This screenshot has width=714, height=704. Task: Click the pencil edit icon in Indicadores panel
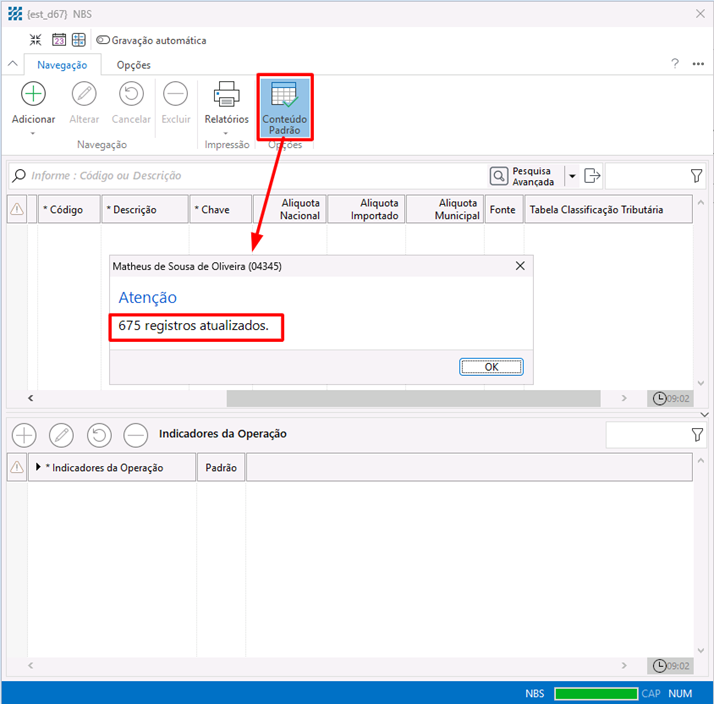click(62, 435)
